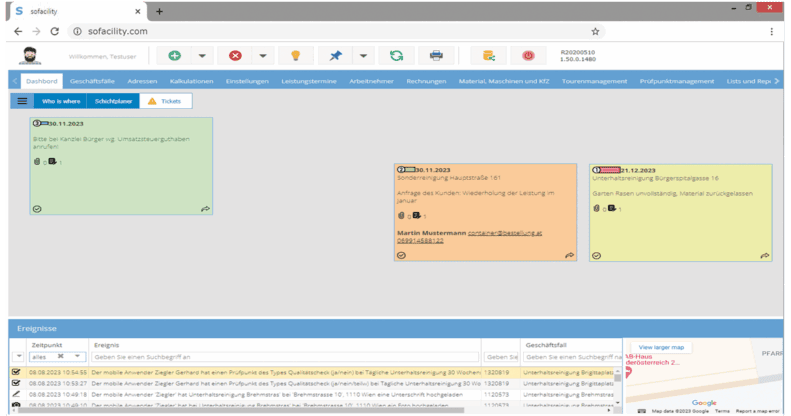Image resolution: width=791 pixels, height=416 pixels.
Task: Click attachment paperclip on orange ticket
Action: click(x=401, y=215)
